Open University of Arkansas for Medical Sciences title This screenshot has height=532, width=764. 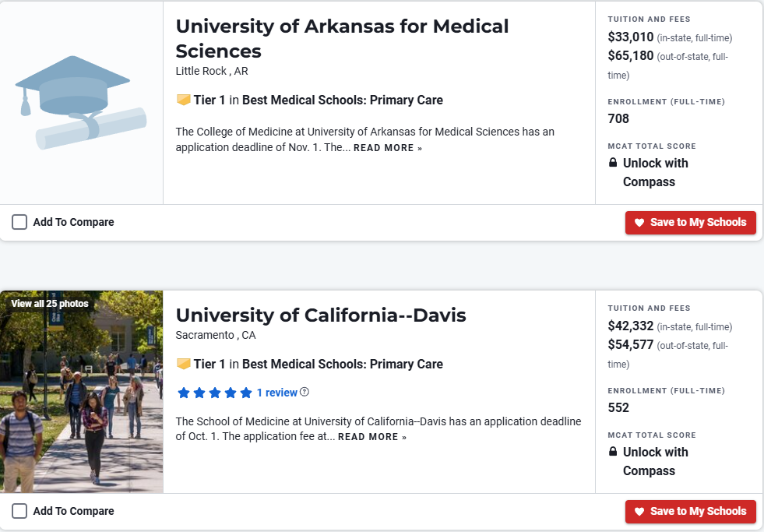[x=342, y=38]
